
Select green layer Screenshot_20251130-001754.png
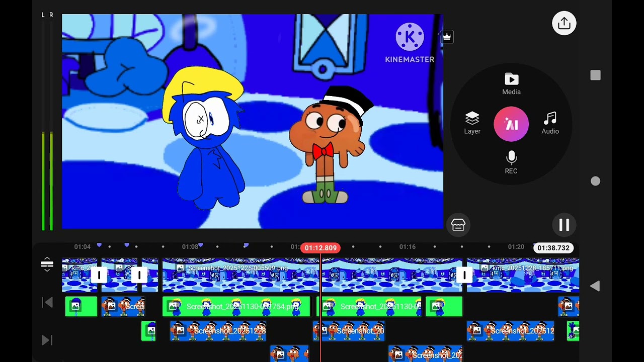(236, 306)
